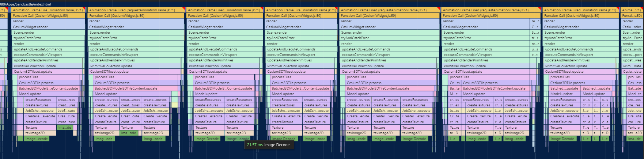Select the 'creat...urces' flame bar
The height and width of the screenshot is (159, 644).
click(x=130, y=100)
